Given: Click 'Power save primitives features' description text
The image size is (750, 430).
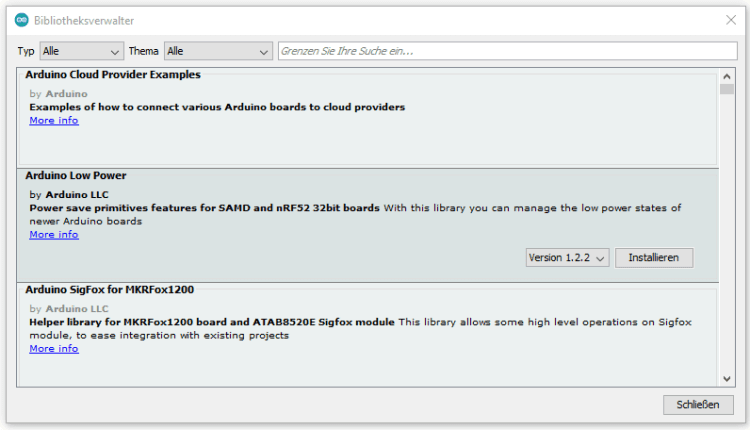Looking at the screenshot, I should (204, 208).
